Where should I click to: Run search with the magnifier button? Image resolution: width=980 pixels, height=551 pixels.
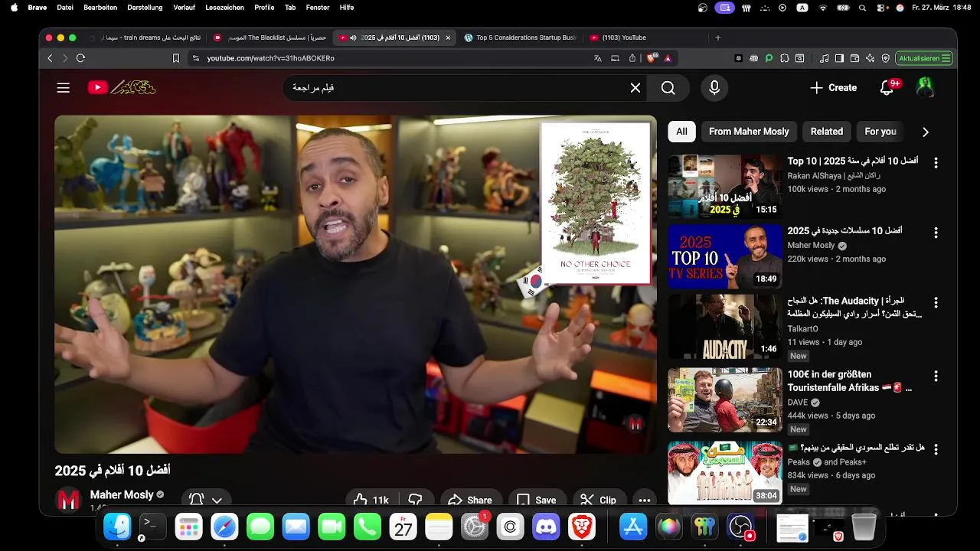pos(668,88)
